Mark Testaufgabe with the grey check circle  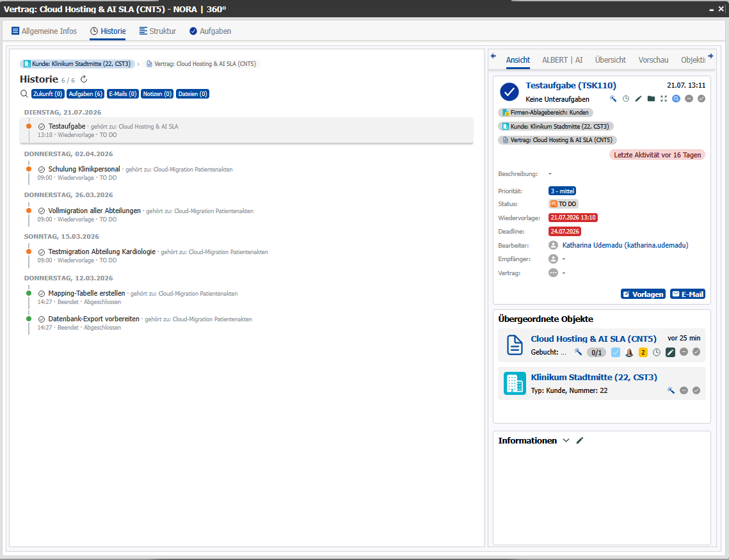[x=701, y=99]
